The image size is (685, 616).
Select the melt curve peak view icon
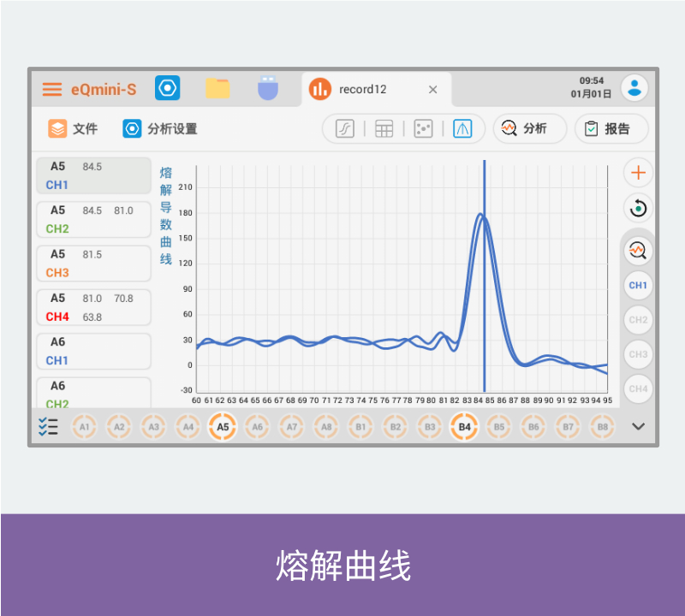click(463, 128)
